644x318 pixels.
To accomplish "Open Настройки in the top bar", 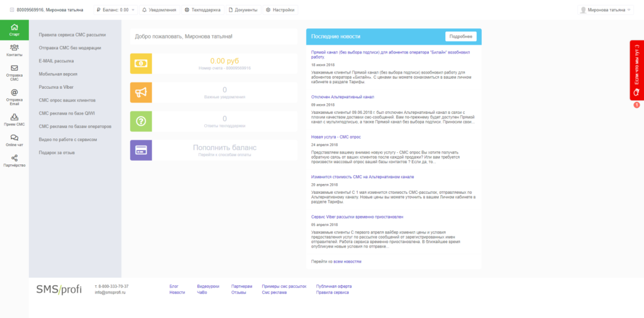I will (x=280, y=10).
